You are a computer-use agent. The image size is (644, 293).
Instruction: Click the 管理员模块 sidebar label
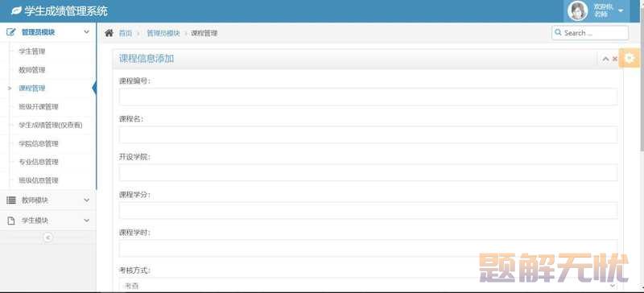tap(38, 32)
